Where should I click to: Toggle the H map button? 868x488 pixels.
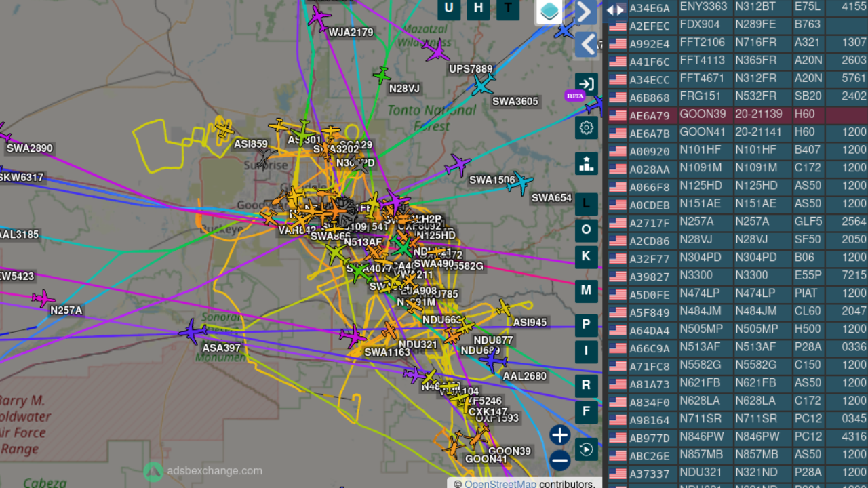[479, 8]
